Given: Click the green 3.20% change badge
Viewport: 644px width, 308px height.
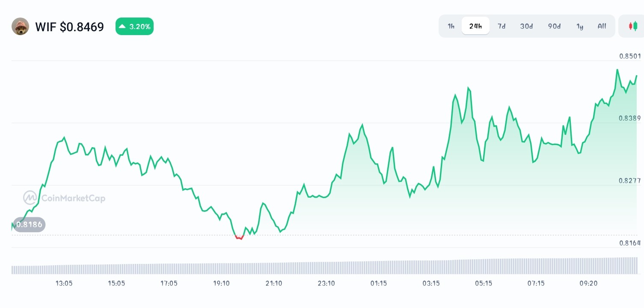Looking at the screenshot, I should click(134, 27).
